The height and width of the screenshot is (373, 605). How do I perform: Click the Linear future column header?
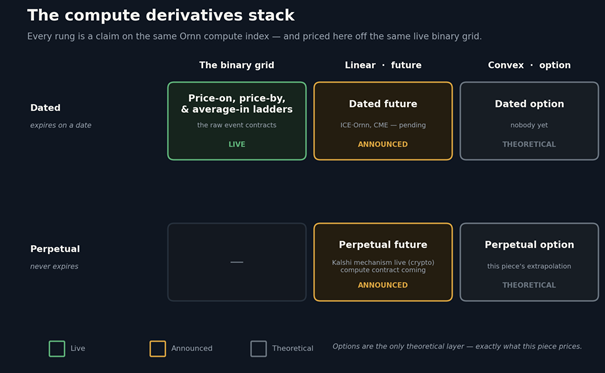(383, 65)
